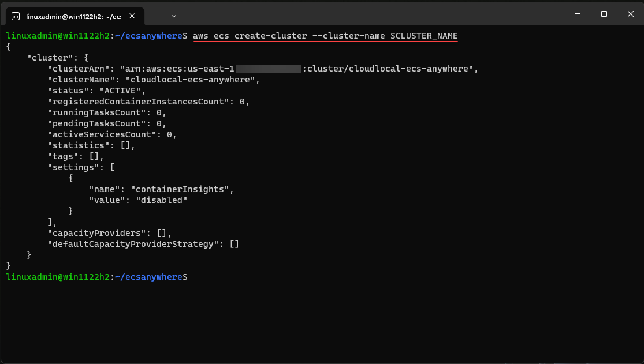Click the underlined aws ecs create-cluster command
This screenshot has height=364, width=644.
[289, 36]
